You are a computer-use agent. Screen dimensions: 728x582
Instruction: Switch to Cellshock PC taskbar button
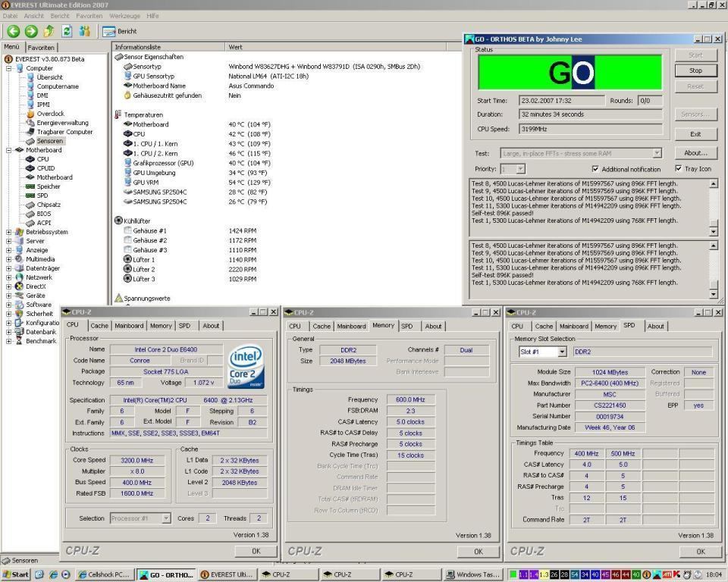tap(105, 574)
